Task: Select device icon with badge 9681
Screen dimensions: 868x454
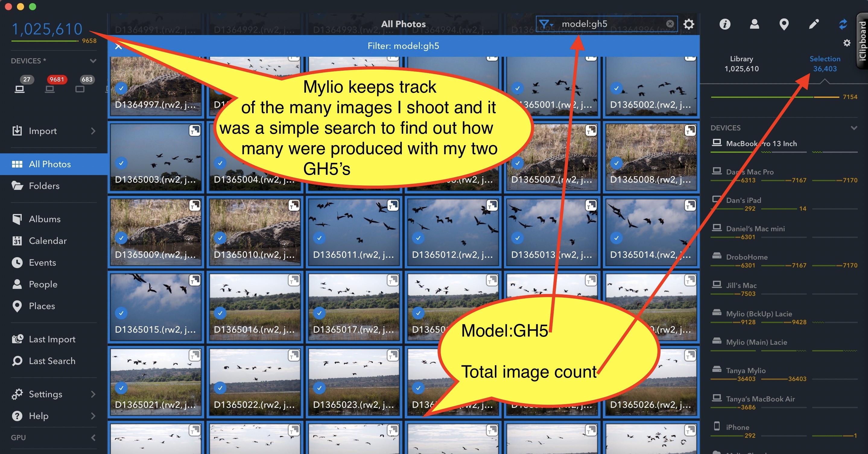Action: click(x=50, y=89)
